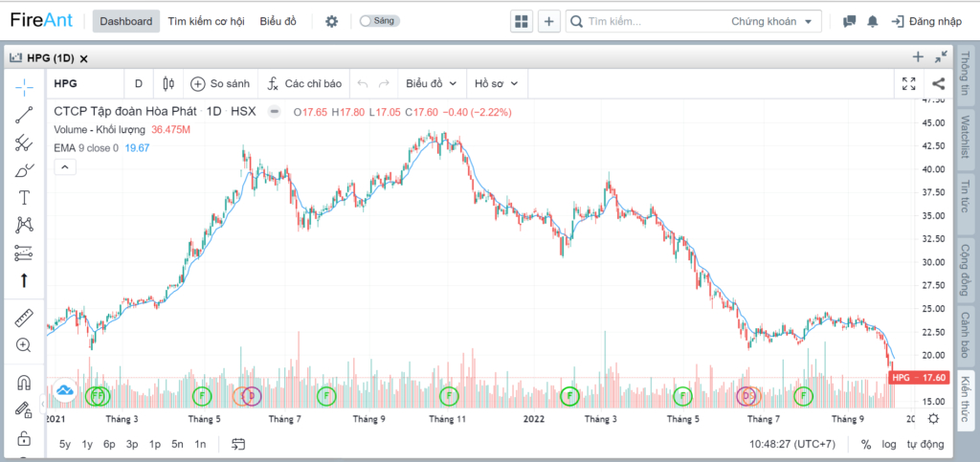Activate the magnet snap mode

point(24,382)
